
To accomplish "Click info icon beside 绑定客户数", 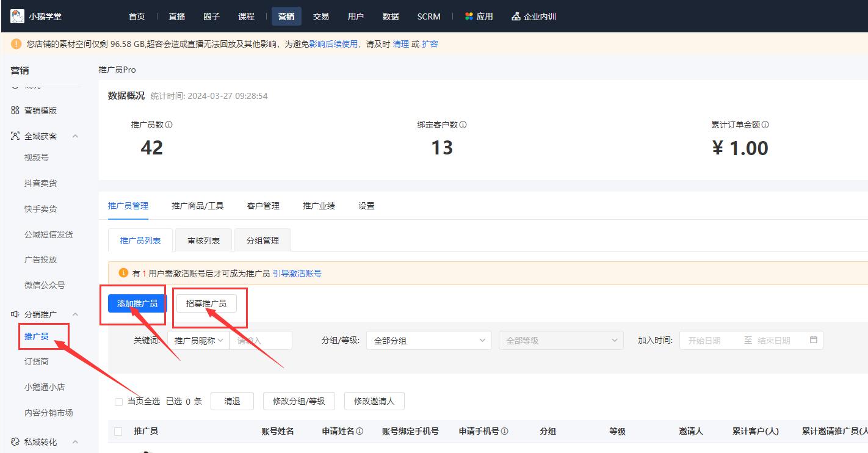I will (x=463, y=125).
